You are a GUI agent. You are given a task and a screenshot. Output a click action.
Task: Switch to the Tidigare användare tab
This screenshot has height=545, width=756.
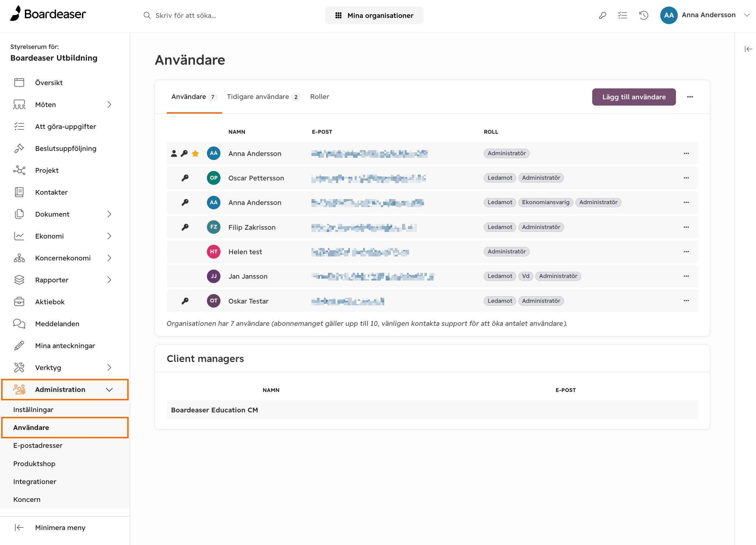[x=263, y=97]
